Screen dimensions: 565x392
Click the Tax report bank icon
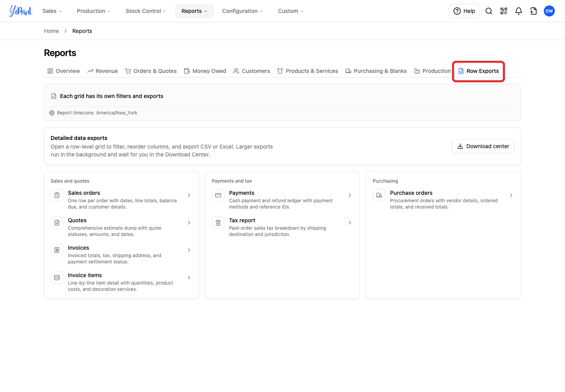pyautogui.click(x=218, y=223)
